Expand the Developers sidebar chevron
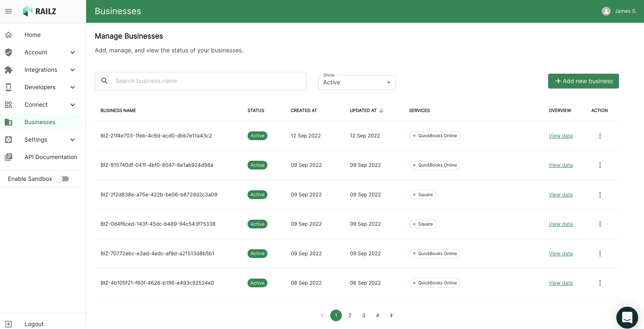The width and height of the screenshot is (644, 329). pos(73,87)
